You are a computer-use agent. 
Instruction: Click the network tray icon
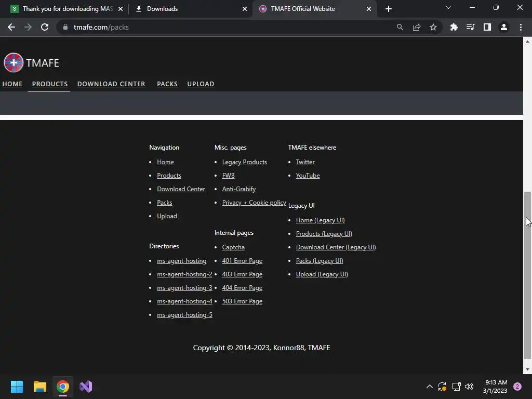(x=456, y=387)
